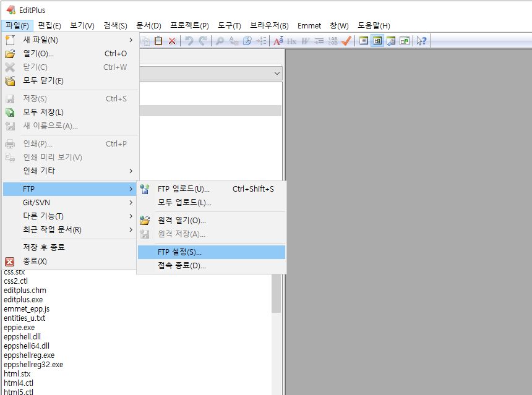Expand the Git/SVN submenu arrow
The image size is (532, 395).
point(131,202)
